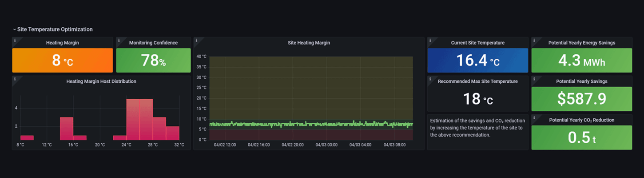The height and width of the screenshot is (178, 644).
Task: Show info for Site Heating Margin graph
Action: point(196,40)
